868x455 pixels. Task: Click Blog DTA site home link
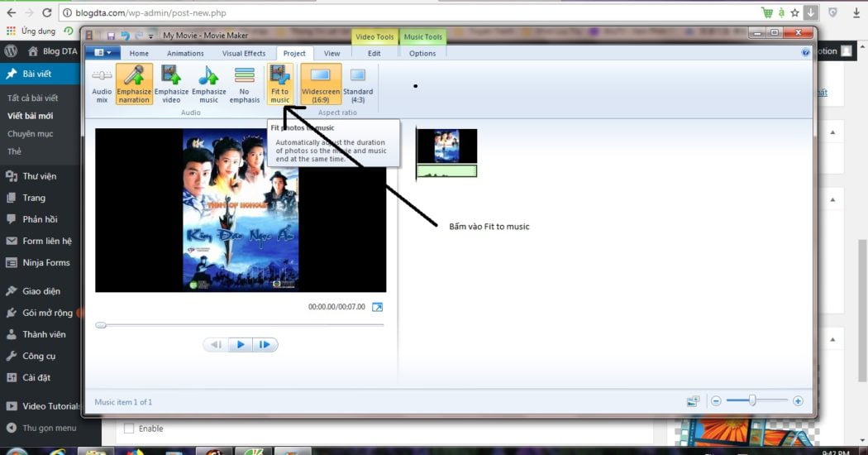click(x=53, y=51)
